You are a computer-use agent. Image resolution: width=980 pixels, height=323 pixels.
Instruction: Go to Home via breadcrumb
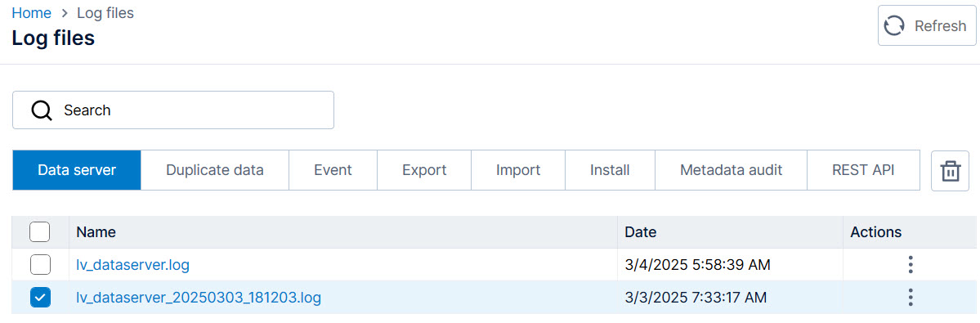point(31,12)
